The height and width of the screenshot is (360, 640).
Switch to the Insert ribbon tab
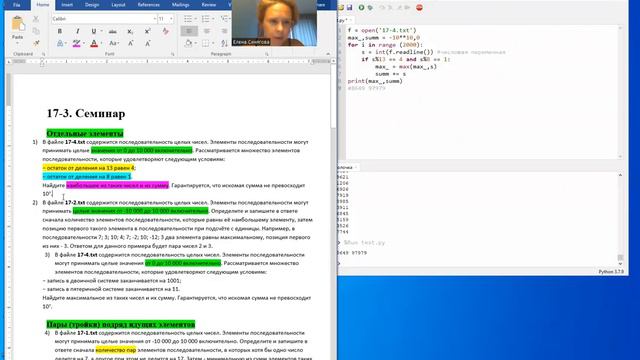[x=67, y=5]
